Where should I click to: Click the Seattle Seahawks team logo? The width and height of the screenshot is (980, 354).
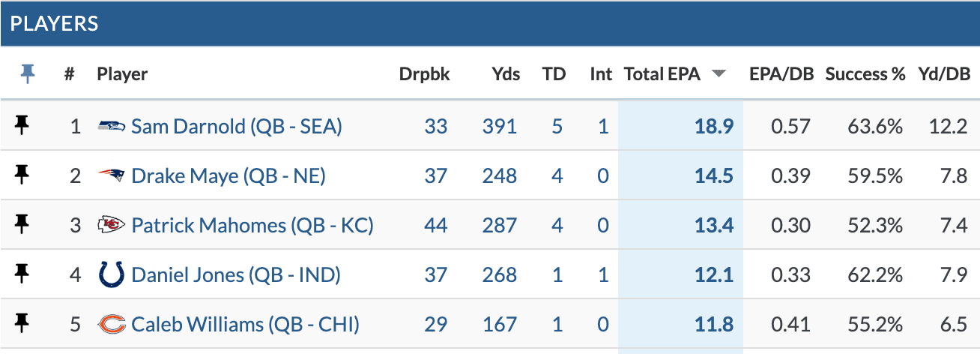click(111, 126)
